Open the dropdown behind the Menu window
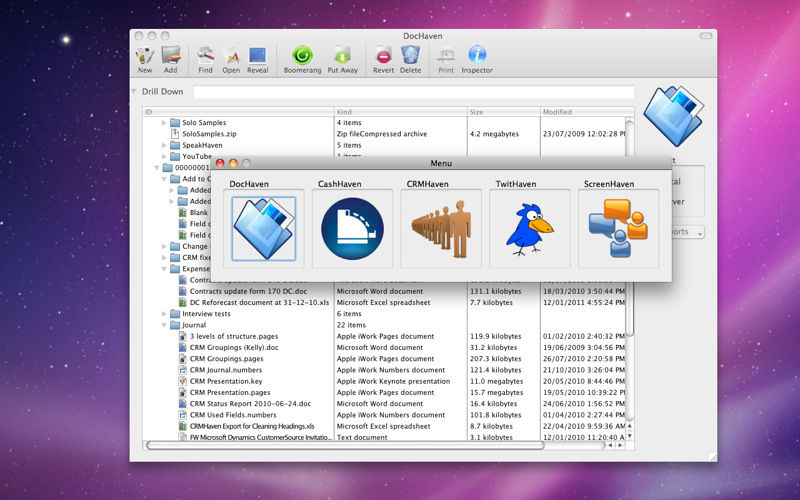Screen dimensions: 800x500 [688, 232]
